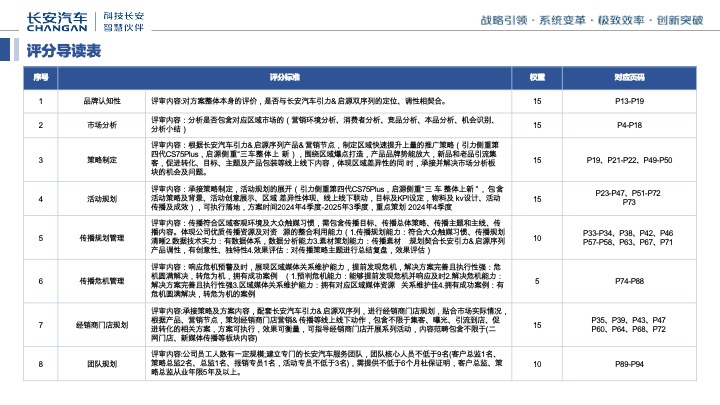The height and width of the screenshot is (405, 720).
Task: Click serial number 1 cell
Action: (x=41, y=101)
